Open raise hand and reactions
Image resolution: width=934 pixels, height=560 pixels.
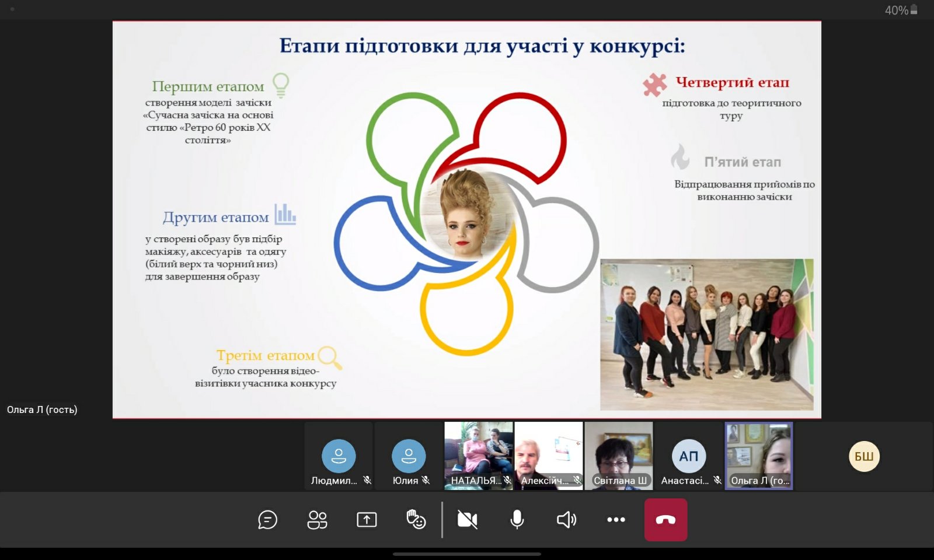click(x=416, y=519)
